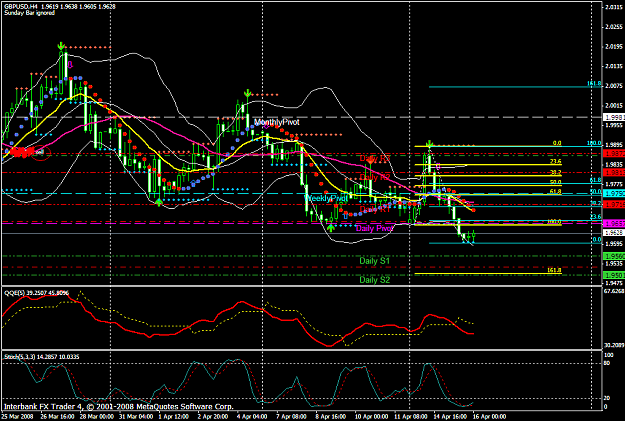Select the MonthlyPivot label
625x421 pixels.
coord(277,122)
